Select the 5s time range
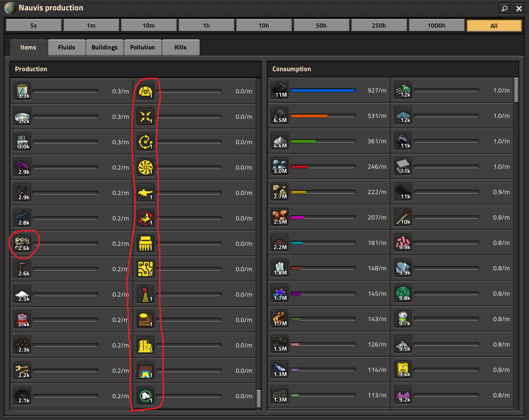Screen dimensions: 529x420 (34, 26)
